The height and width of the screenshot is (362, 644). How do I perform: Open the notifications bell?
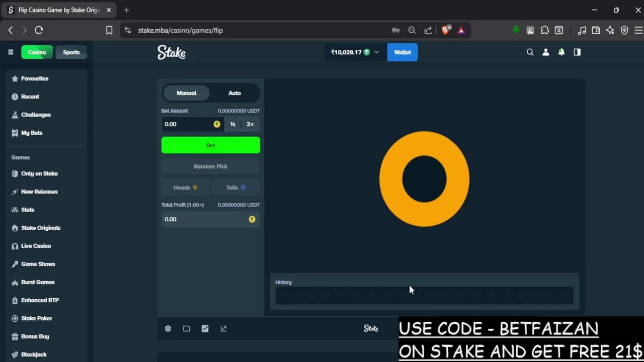click(561, 52)
